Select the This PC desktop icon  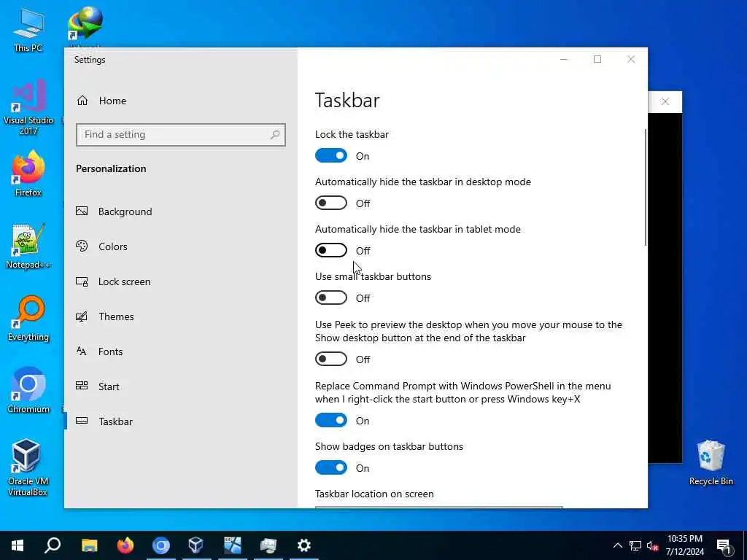tap(28, 31)
